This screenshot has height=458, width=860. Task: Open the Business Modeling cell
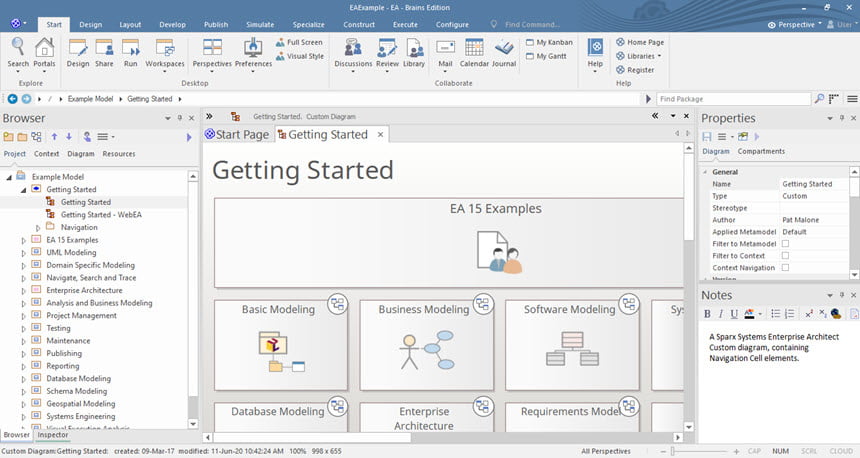pos(427,345)
